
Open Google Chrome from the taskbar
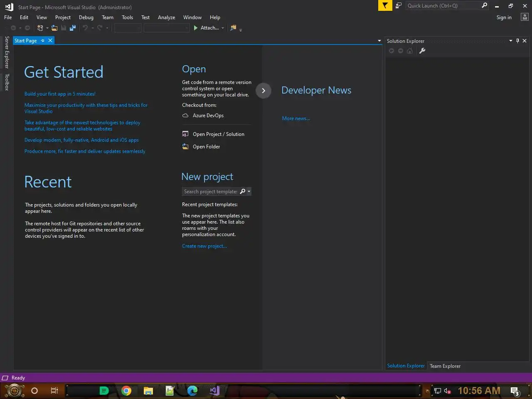pyautogui.click(x=126, y=391)
